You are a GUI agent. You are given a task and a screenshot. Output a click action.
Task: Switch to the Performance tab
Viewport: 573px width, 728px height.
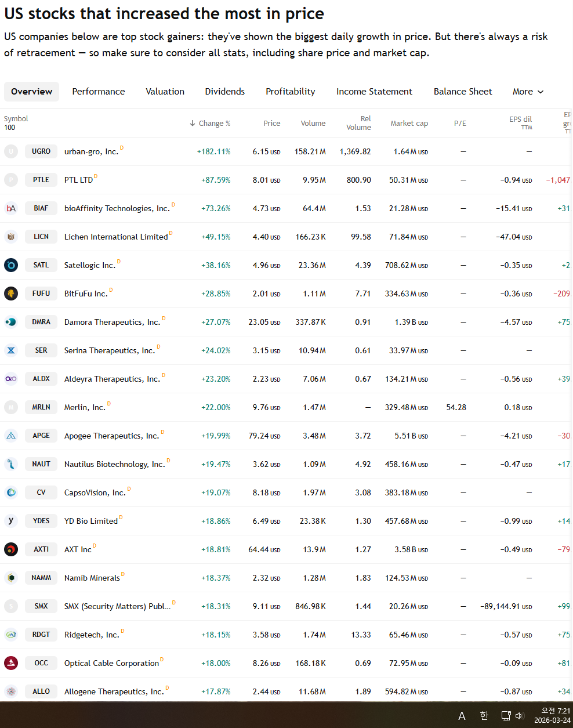coord(99,92)
